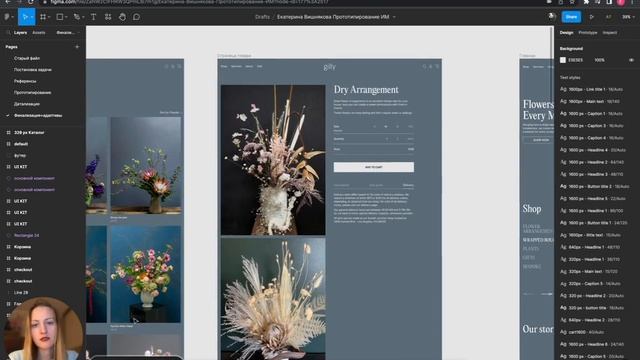Switch to the Layers tab
The width and height of the screenshot is (640, 360).
click(x=20, y=33)
